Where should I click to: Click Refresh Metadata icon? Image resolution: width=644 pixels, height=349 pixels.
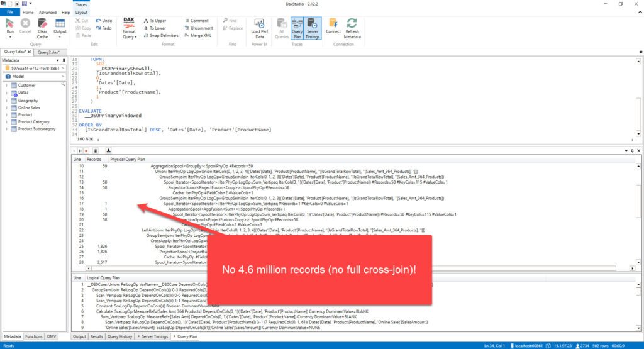352,28
